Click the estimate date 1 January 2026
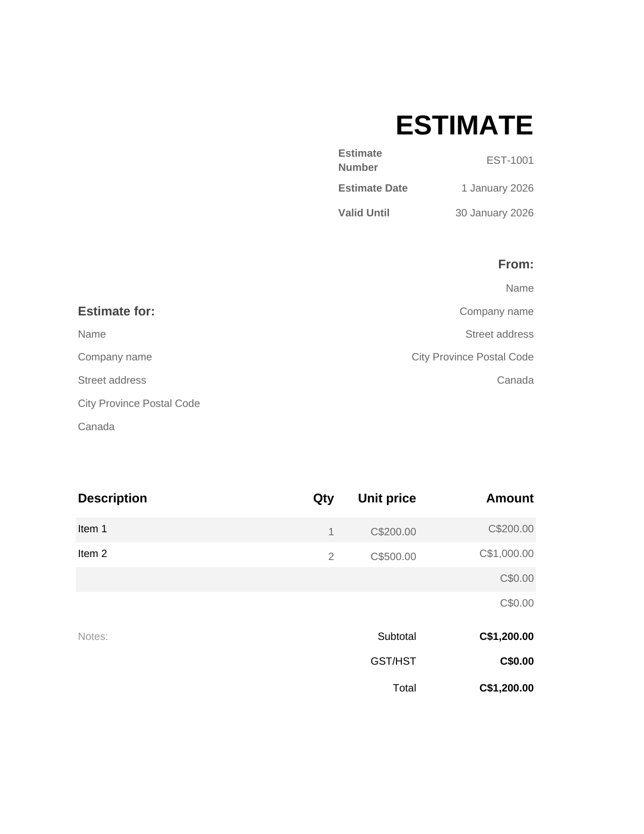The height and width of the screenshot is (834, 644). [x=497, y=188]
